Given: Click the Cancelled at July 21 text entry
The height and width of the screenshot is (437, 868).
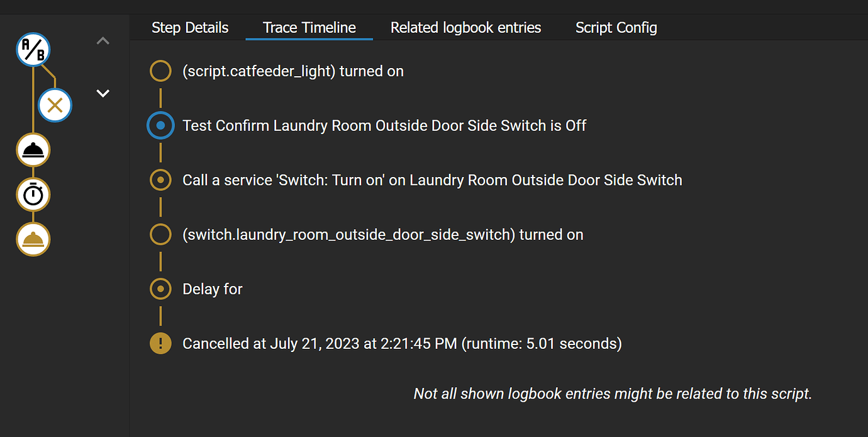Looking at the screenshot, I should 401,343.
